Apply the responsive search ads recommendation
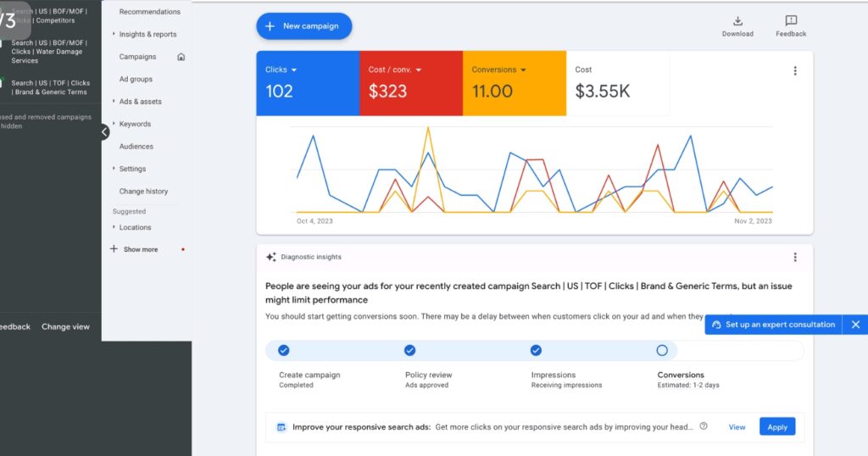Image resolution: width=868 pixels, height=456 pixels. pyautogui.click(x=776, y=427)
